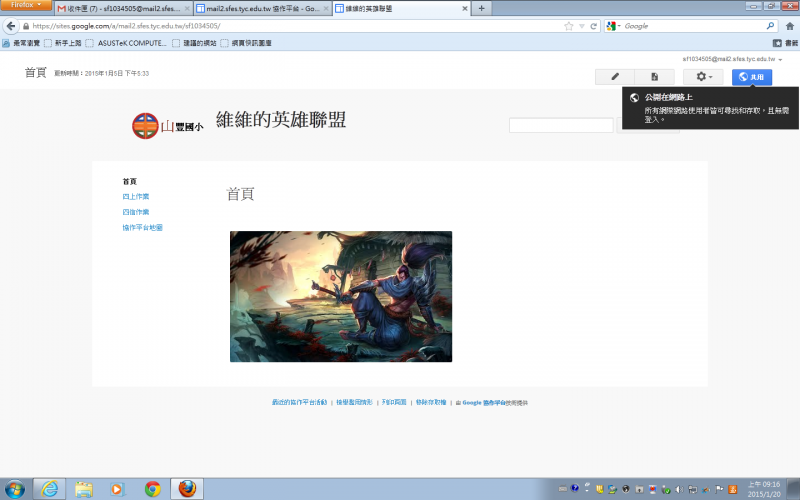Click the game artwork image on page
This screenshot has height=500, width=800.
tap(341, 296)
